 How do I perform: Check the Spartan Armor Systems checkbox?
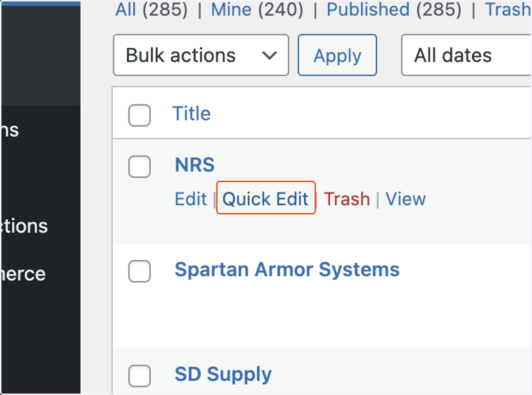pos(140,271)
